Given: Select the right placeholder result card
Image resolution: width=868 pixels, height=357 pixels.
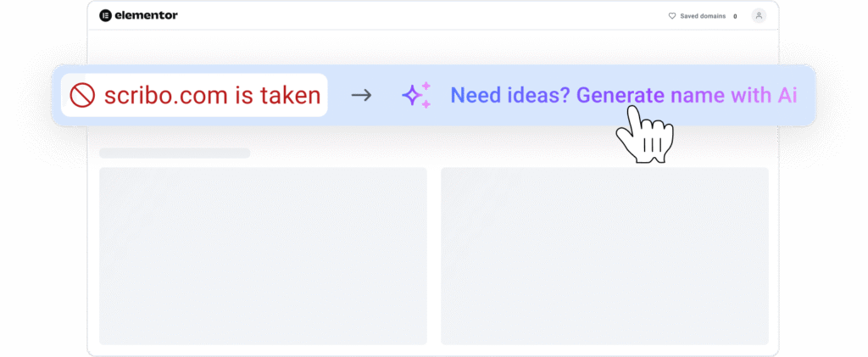Looking at the screenshot, I should point(604,255).
